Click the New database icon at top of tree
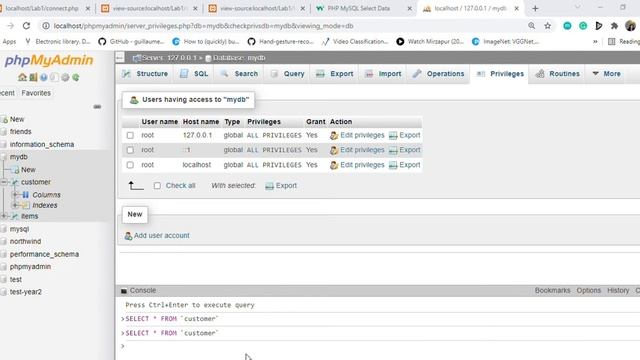This screenshot has width=640, height=360. [4, 120]
